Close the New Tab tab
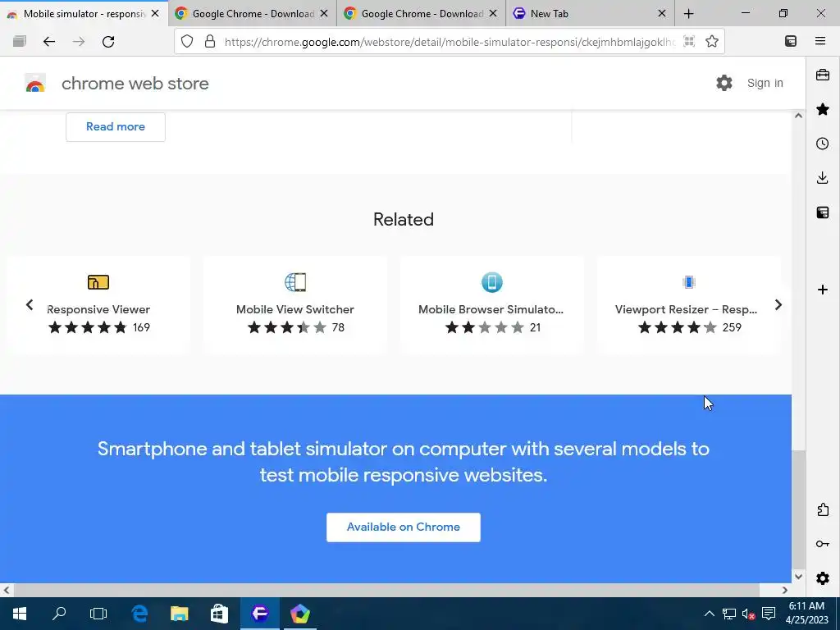The width and height of the screenshot is (840, 630). (x=662, y=14)
